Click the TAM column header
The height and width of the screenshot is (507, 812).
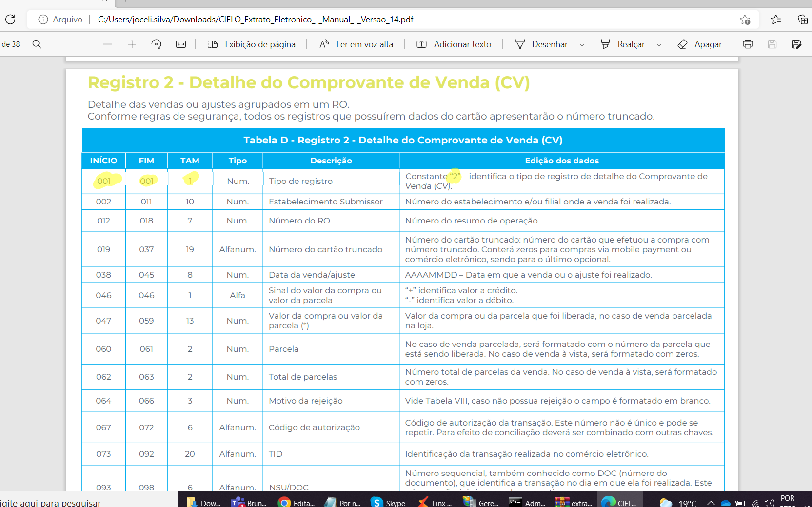point(190,161)
